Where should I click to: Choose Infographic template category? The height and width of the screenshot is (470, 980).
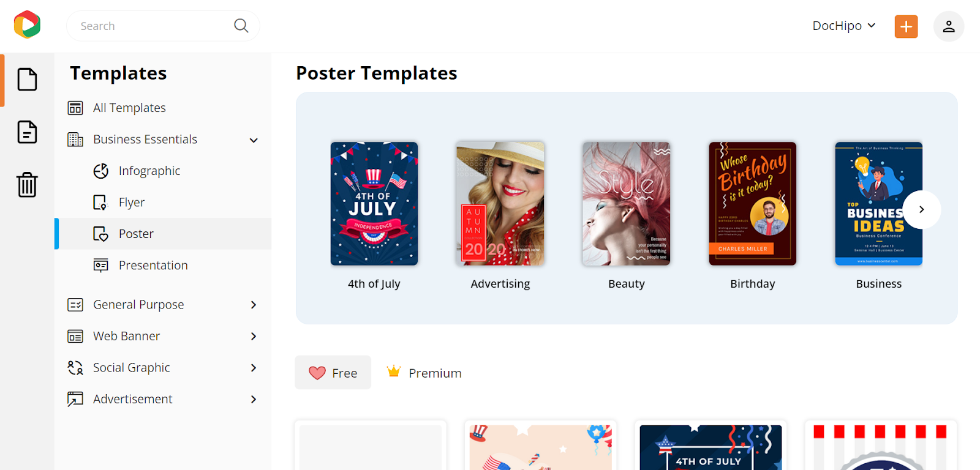pyautogui.click(x=149, y=171)
